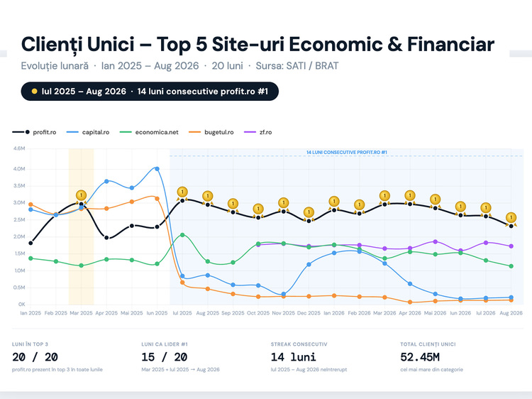Click the 'LUNI ÎN TOP 3' heading
Image resolution: width=532 pixels, height=399 pixels.
(31, 344)
